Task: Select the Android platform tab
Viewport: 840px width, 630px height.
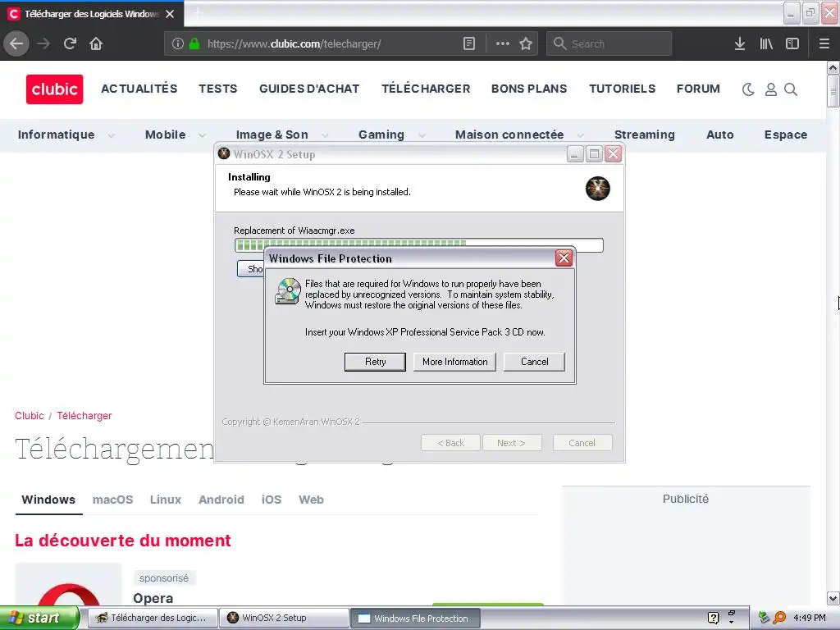Action: [221, 500]
